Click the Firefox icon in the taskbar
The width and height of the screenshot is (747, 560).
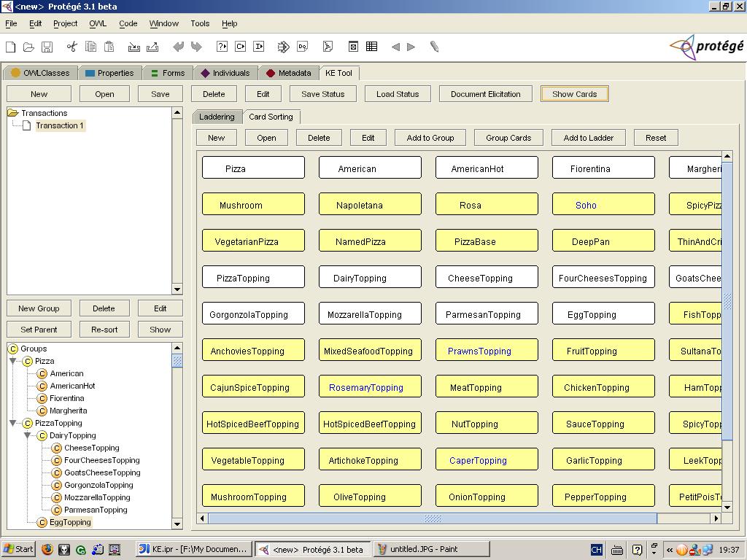point(47,550)
